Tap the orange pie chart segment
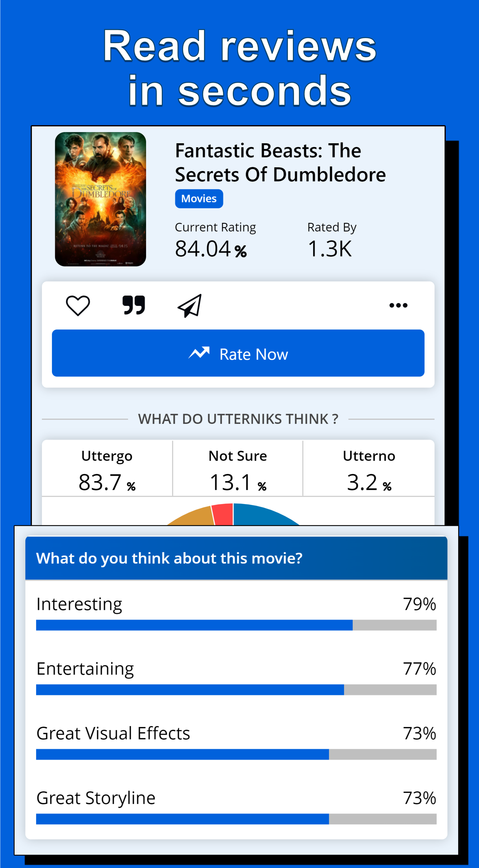The height and width of the screenshot is (868, 479). point(195,517)
